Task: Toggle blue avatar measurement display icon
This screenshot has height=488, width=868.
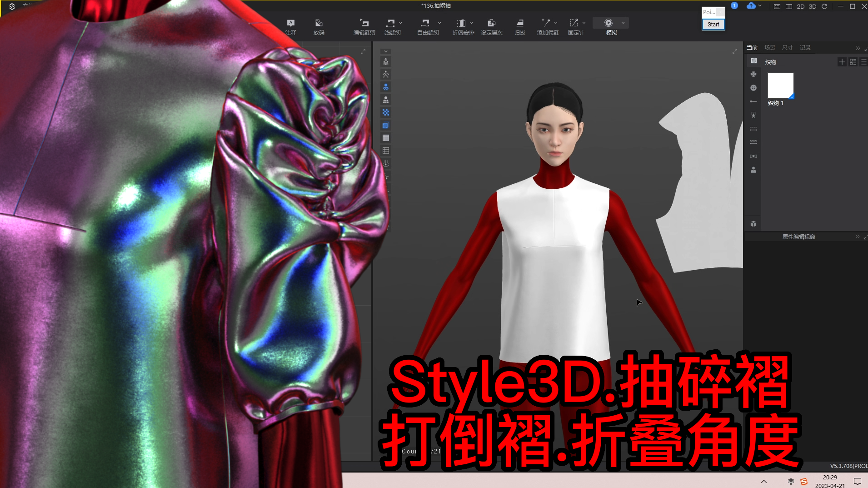Action: click(386, 87)
